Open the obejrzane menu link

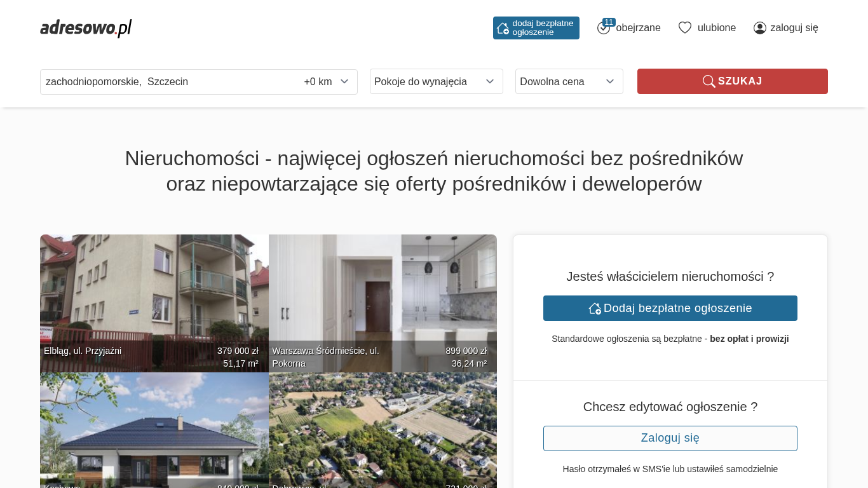pyautogui.click(x=638, y=28)
